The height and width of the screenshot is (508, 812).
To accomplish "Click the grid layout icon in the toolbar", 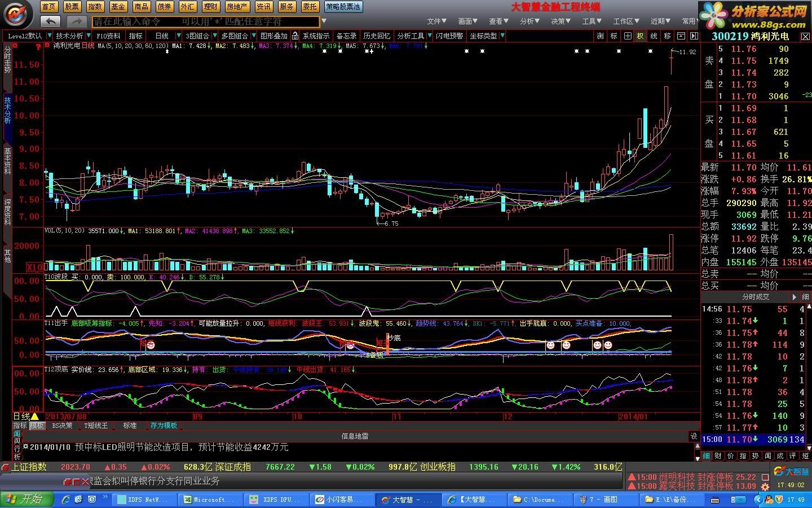I will (627, 36).
